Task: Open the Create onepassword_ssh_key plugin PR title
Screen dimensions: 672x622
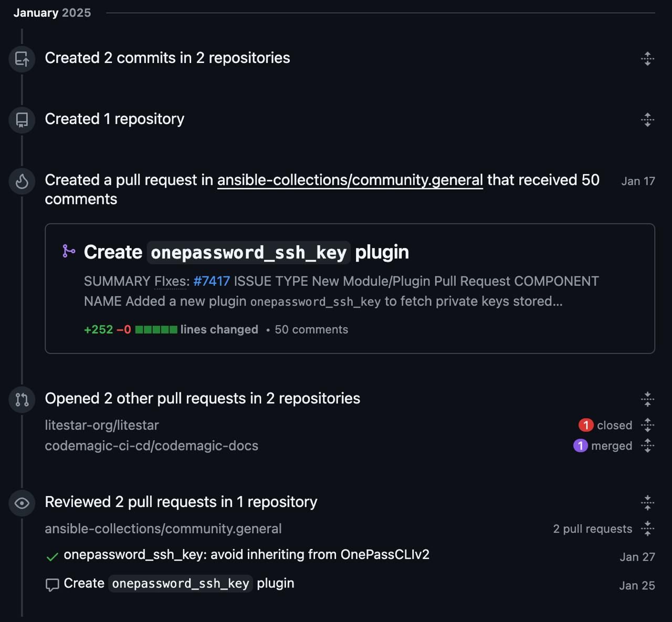Action: (246, 252)
